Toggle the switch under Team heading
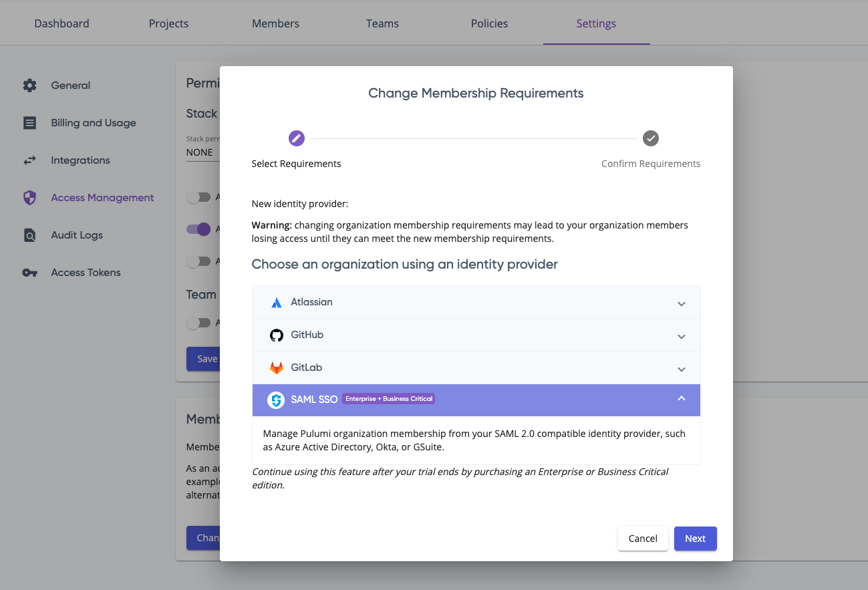868x590 pixels. tap(198, 323)
